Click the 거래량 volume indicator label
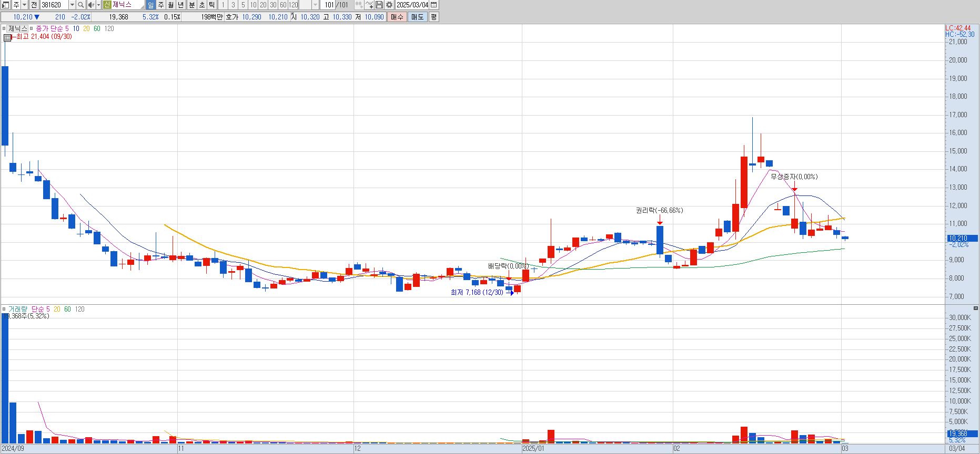This screenshot has width=980, height=454. pyautogui.click(x=17, y=309)
